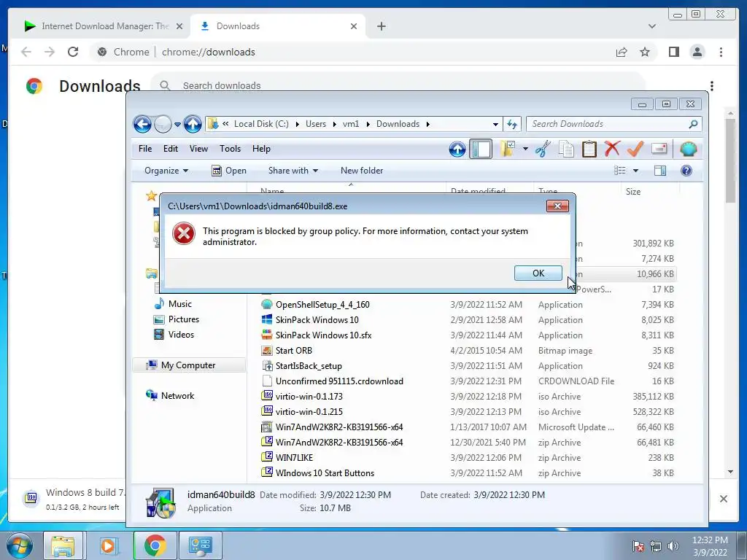Click the red X Delete toolbar icon
747x560 pixels.
(x=612, y=149)
